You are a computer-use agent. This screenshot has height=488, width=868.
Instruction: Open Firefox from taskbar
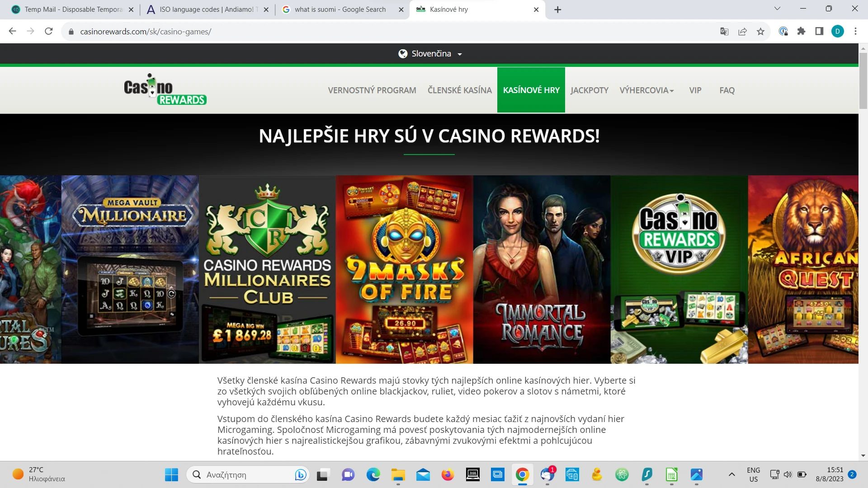pos(448,474)
